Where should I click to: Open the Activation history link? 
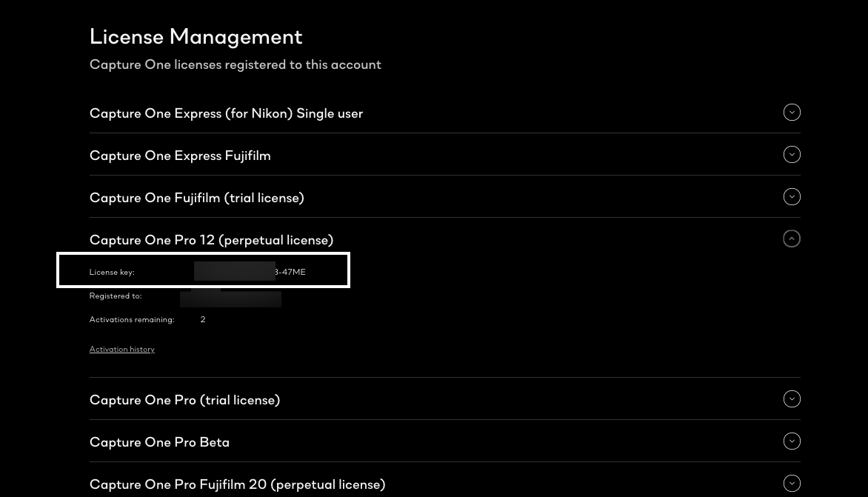coord(121,349)
